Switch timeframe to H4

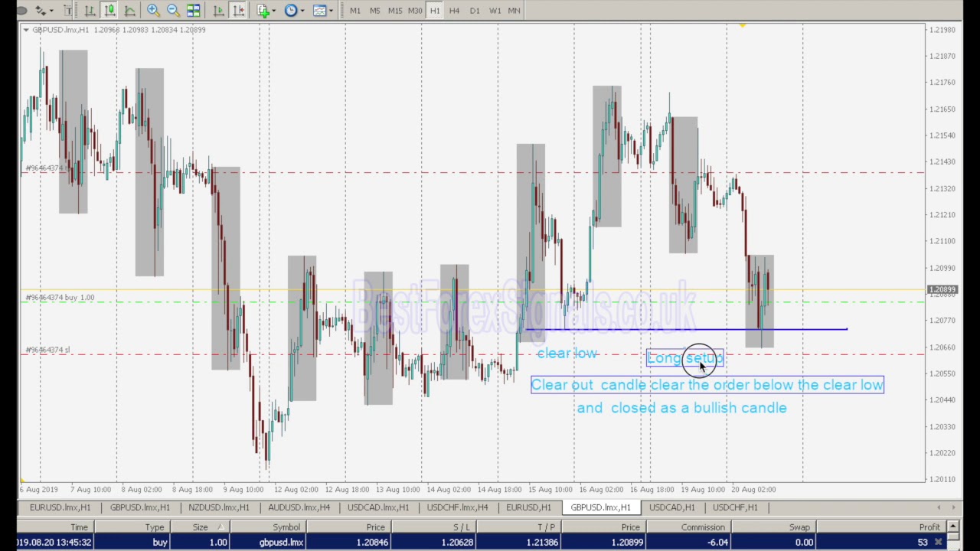coord(455,11)
